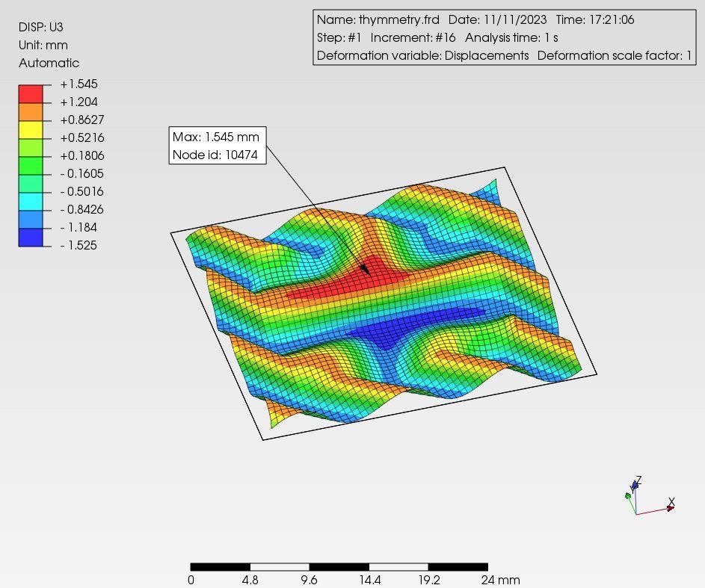
Task: Click the coordinate axes triad widget
Action: tap(650, 496)
